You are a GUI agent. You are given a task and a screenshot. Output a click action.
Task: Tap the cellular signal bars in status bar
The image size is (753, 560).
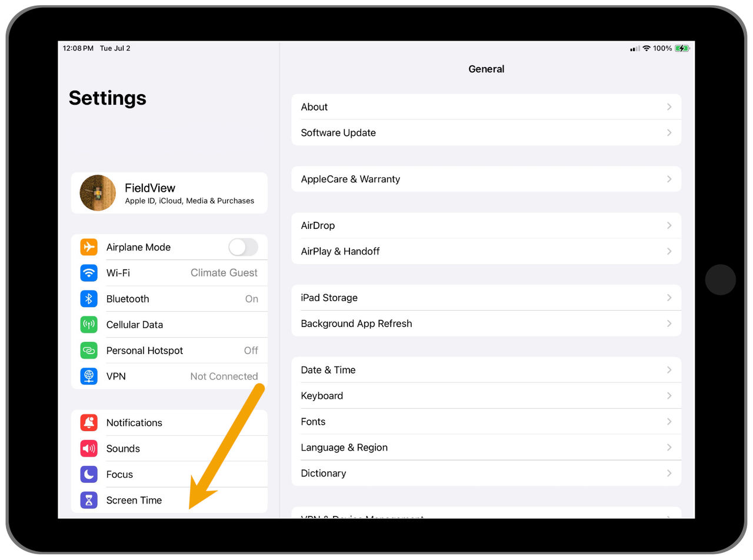point(635,49)
